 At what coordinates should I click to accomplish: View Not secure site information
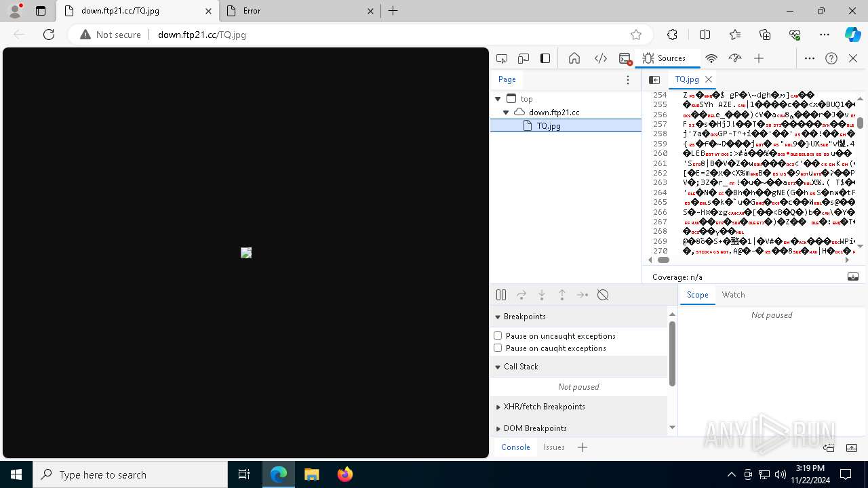coord(111,35)
